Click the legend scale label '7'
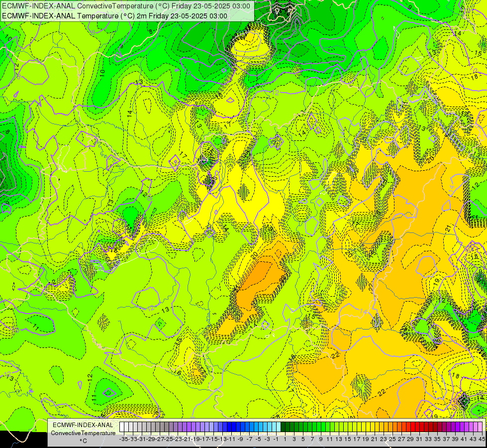This screenshot has height=448, width=487. pos(312,440)
